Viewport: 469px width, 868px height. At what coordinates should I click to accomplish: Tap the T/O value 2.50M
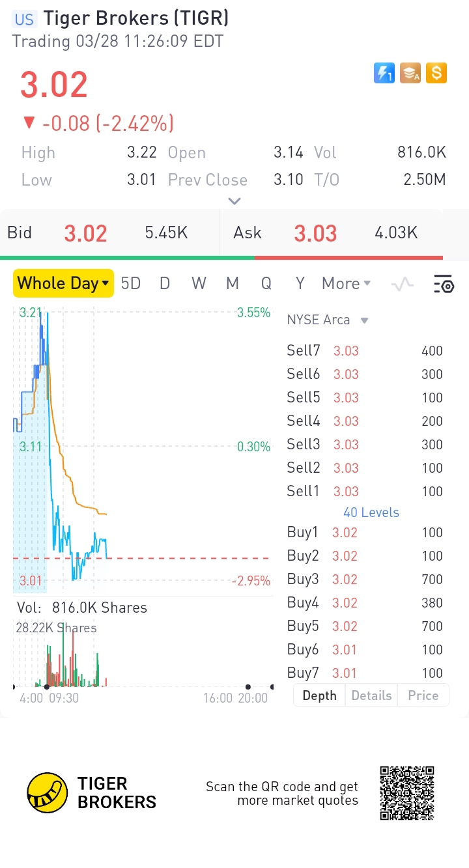point(425,180)
